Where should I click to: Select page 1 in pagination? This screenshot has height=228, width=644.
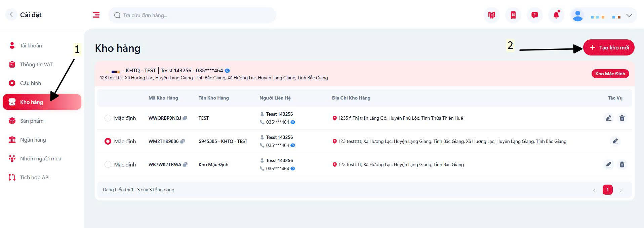pyautogui.click(x=607, y=190)
